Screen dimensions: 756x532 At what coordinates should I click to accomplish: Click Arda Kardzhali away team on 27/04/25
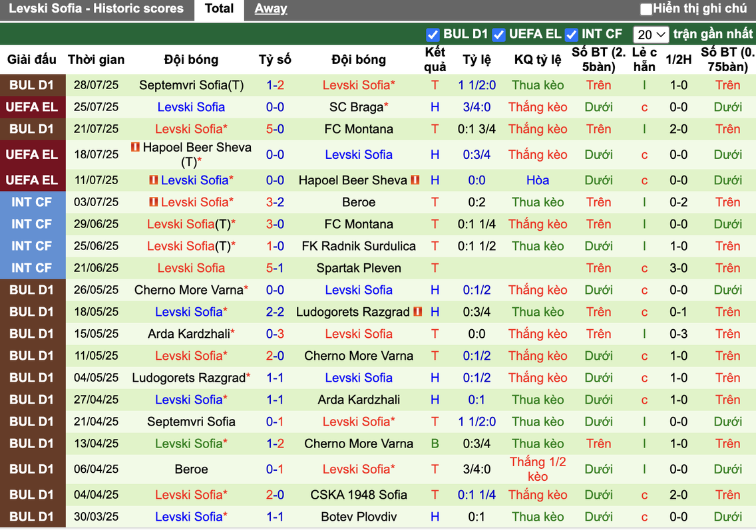(x=359, y=400)
